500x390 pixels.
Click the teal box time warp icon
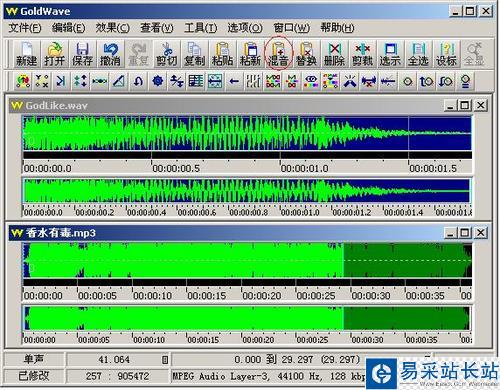(215, 81)
